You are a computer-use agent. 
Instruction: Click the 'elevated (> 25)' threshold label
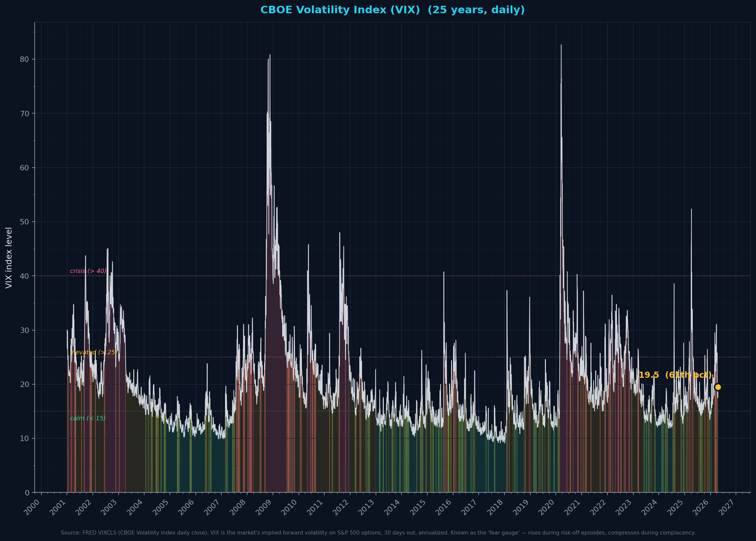point(93,352)
